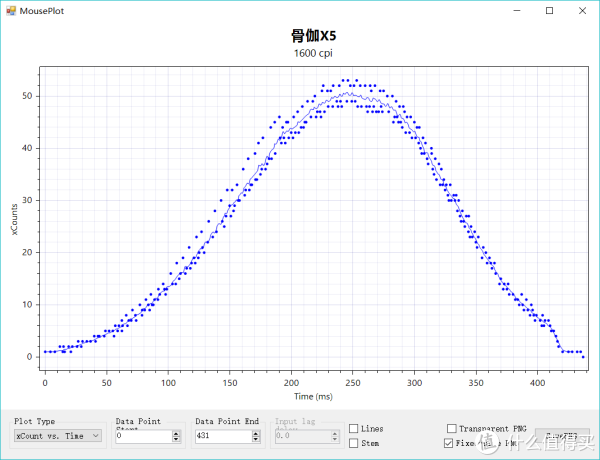The height and width of the screenshot is (460, 600).
Task: Click the xCounts axis label
Action: click(14, 219)
